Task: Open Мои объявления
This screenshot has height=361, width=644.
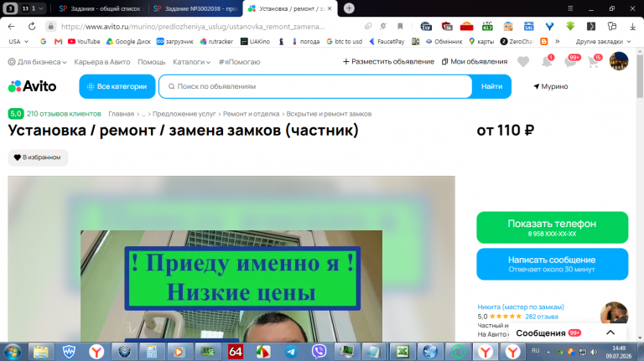Action: point(475,61)
